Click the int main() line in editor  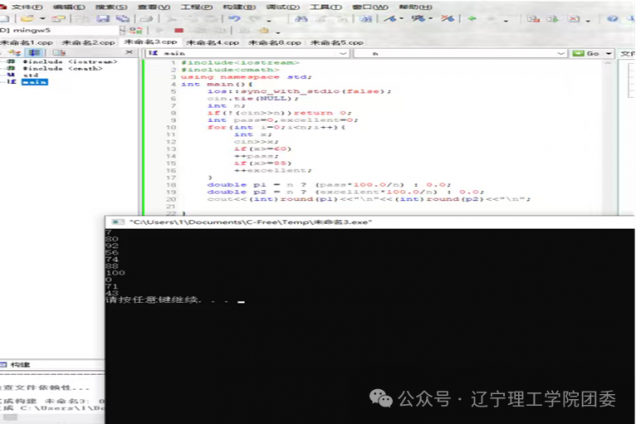coord(217,84)
